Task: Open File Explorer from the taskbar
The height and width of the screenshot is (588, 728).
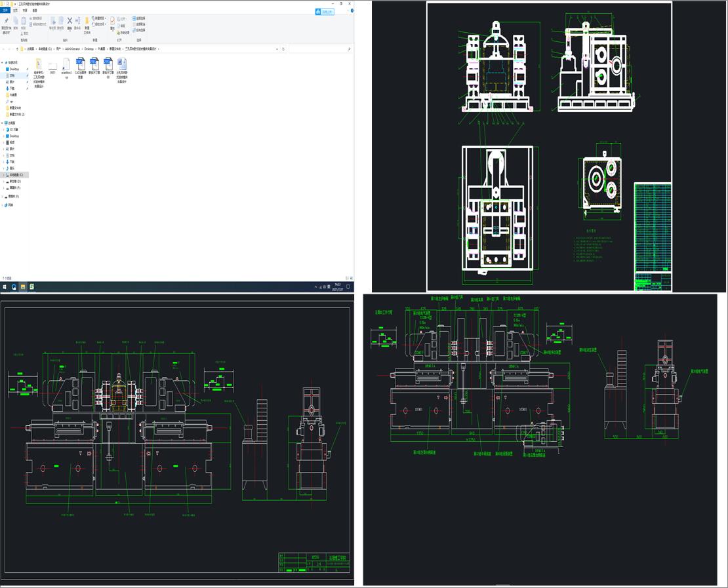Action: tap(22, 287)
